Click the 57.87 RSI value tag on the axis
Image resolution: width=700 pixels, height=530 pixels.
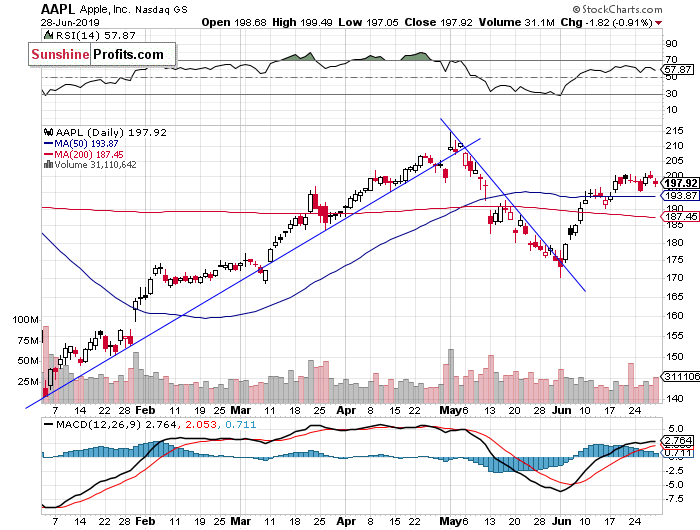coord(678,70)
